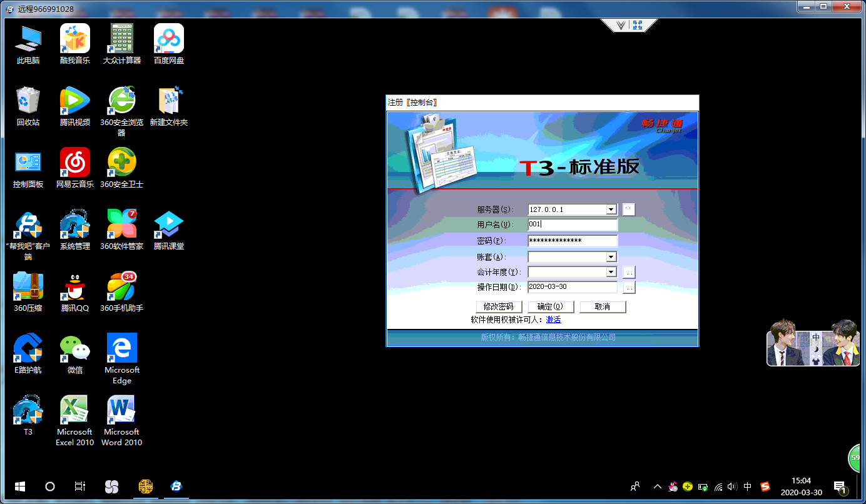Open 百度网盘 desktop shortcut

[x=169, y=44]
